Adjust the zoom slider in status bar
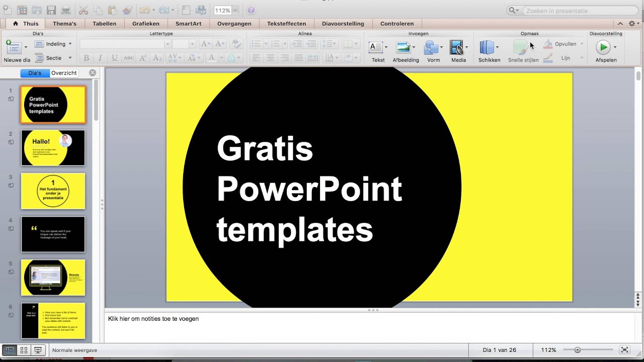This screenshot has width=644, height=362. pyautogui.click(x=578, y=350)
